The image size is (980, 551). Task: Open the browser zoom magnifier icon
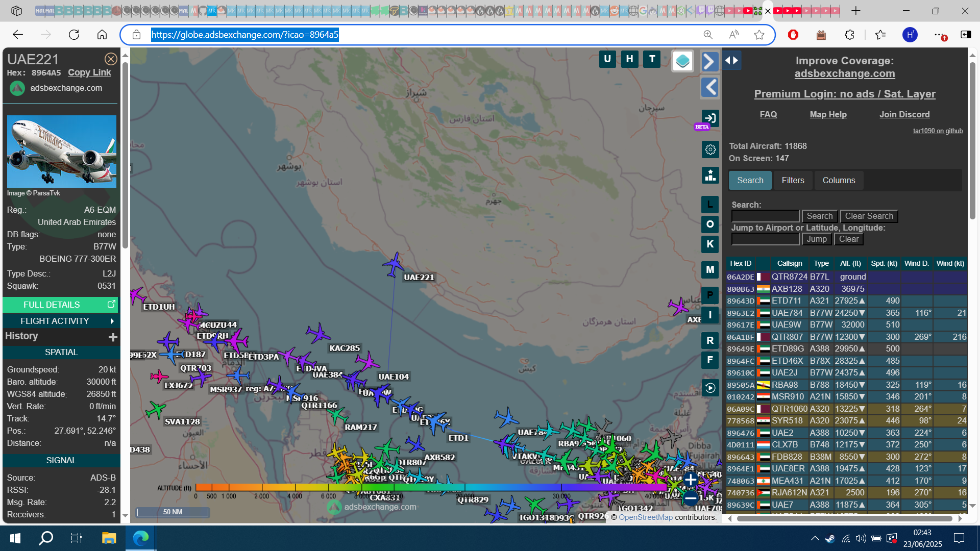pyautogui.click(x=708, y=35)
